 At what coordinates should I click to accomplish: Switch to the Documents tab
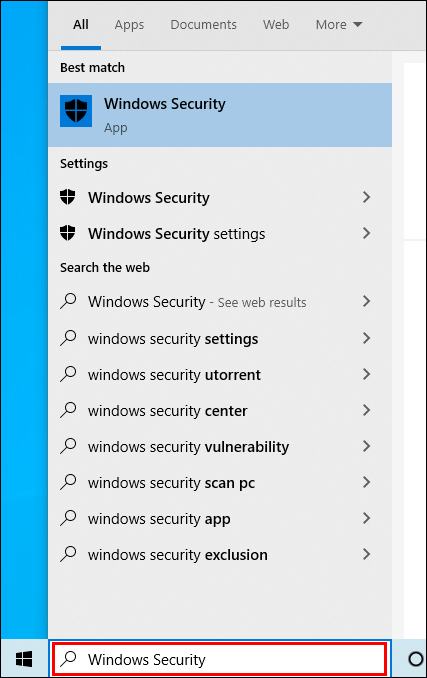pyautogui.click(x=204, y=25)
